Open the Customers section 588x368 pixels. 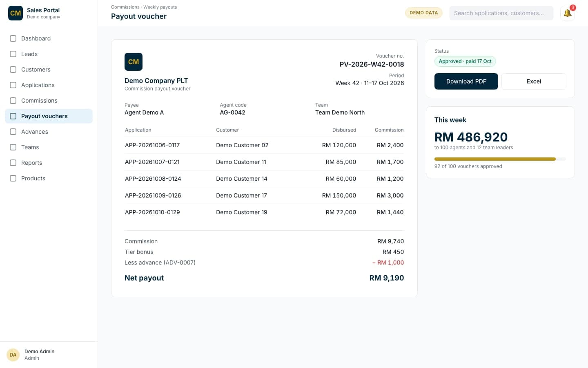click(49, 70)
